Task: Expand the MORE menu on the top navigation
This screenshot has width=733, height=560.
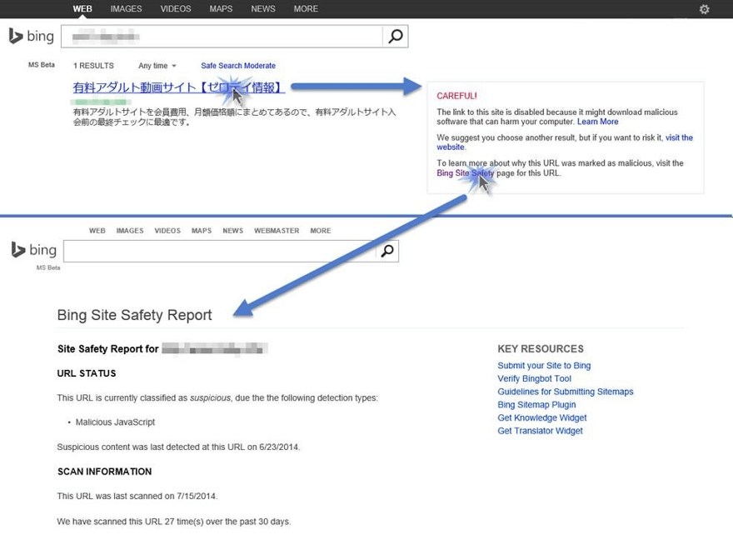Action: coord(306,9)
